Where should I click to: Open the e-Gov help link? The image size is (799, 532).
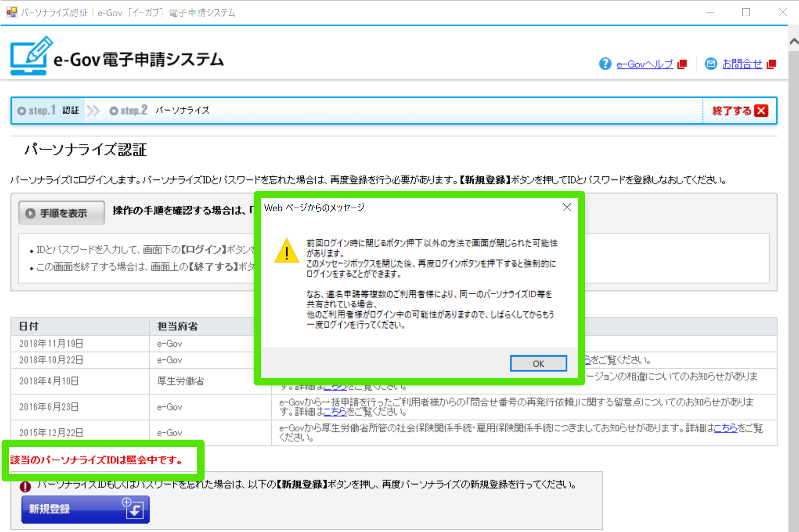click(645, 64)
